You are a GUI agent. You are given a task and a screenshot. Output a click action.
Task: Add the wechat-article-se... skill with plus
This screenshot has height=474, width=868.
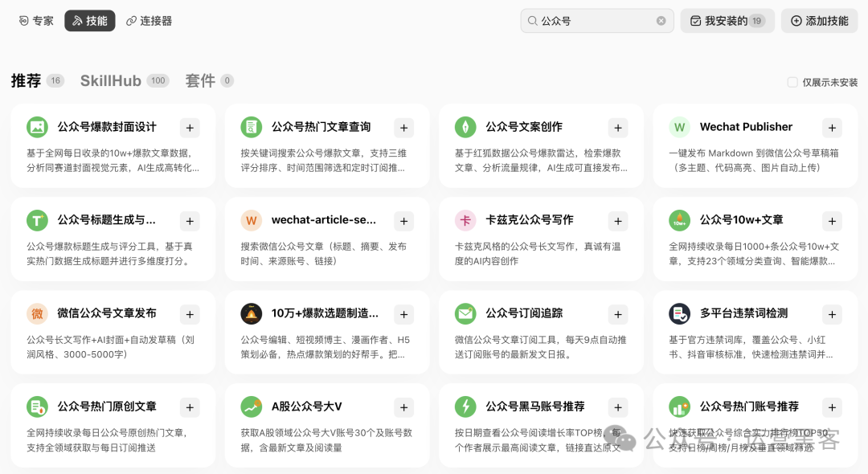click(404, 221)
